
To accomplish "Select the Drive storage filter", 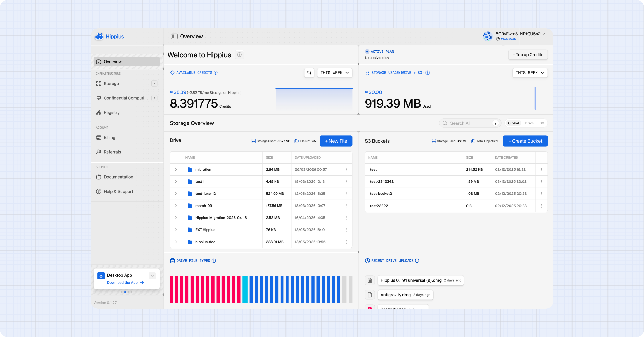I will 529,123.
